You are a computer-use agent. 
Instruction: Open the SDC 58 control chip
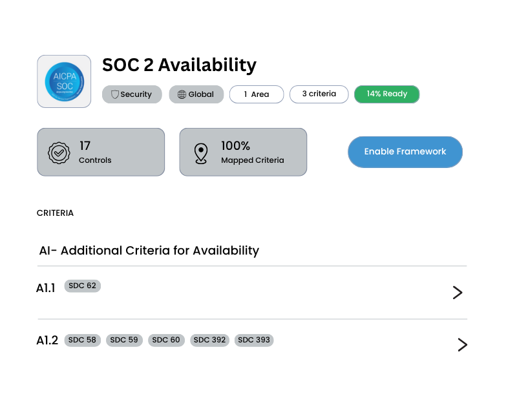pyautogui.click(x=82, y=340)
